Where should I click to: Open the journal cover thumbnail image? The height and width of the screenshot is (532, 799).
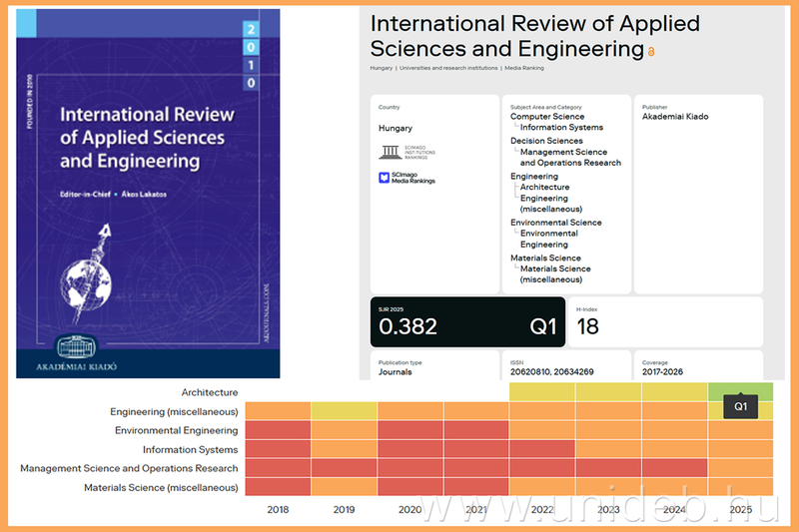(x=148, y=194)
